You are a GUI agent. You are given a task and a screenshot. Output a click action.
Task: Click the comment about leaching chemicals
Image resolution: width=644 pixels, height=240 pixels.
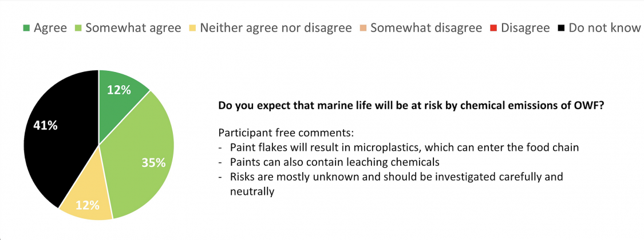coord(335,162)
